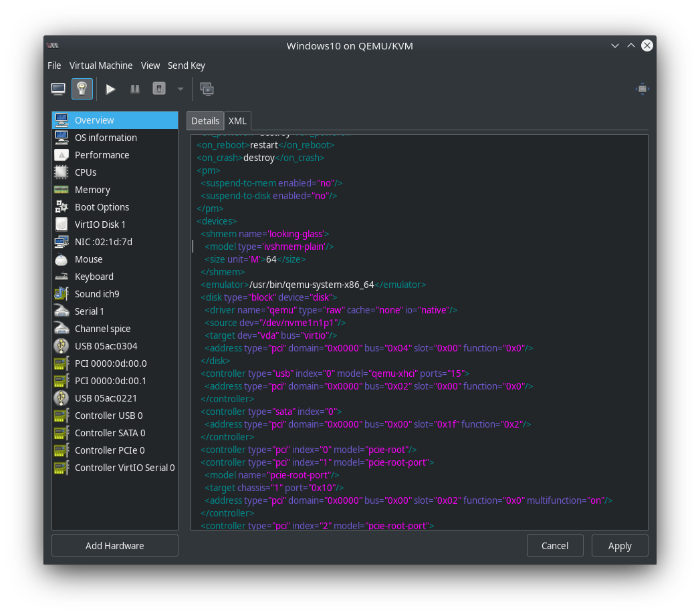Select Controller VirtIO Serial 0
700x616 pixels.
(x=115, y=468)
